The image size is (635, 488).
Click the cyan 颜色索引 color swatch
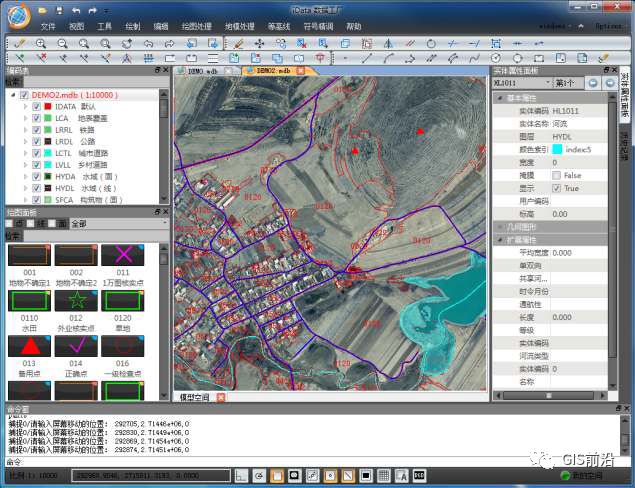[557, 149]
